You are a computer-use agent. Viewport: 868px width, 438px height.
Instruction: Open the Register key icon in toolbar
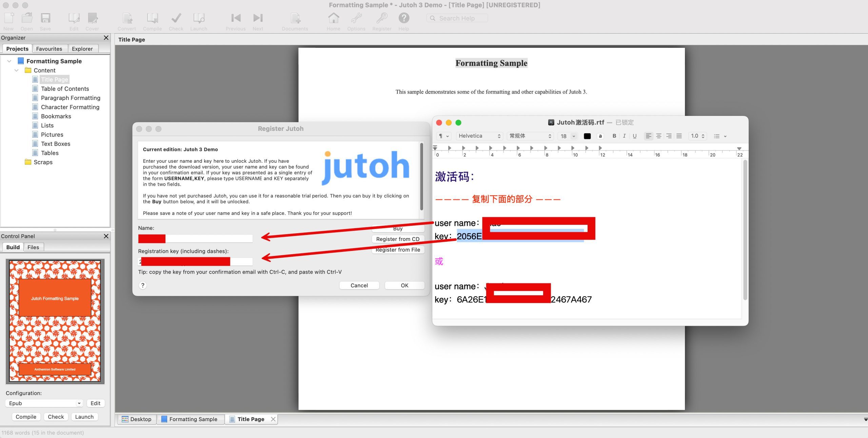[382, 19]
